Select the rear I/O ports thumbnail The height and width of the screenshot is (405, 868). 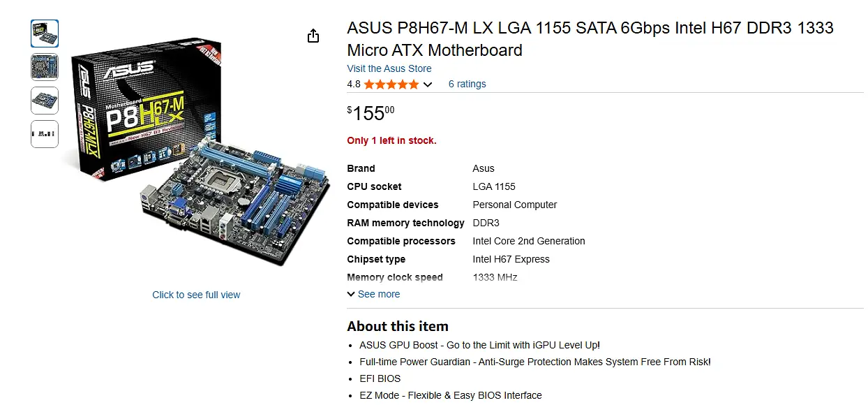pyautogui.click(x=44, y=133)
